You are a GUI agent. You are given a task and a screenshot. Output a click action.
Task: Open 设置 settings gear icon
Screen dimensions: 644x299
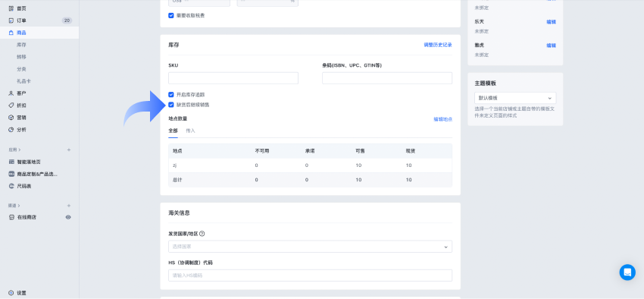click(11, 293)
